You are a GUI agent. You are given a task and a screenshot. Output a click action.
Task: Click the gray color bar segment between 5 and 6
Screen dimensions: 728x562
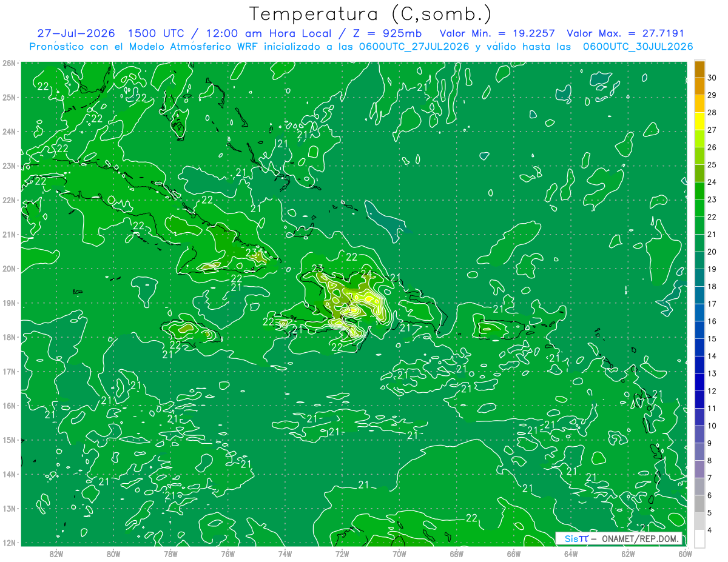coord(699,504)
